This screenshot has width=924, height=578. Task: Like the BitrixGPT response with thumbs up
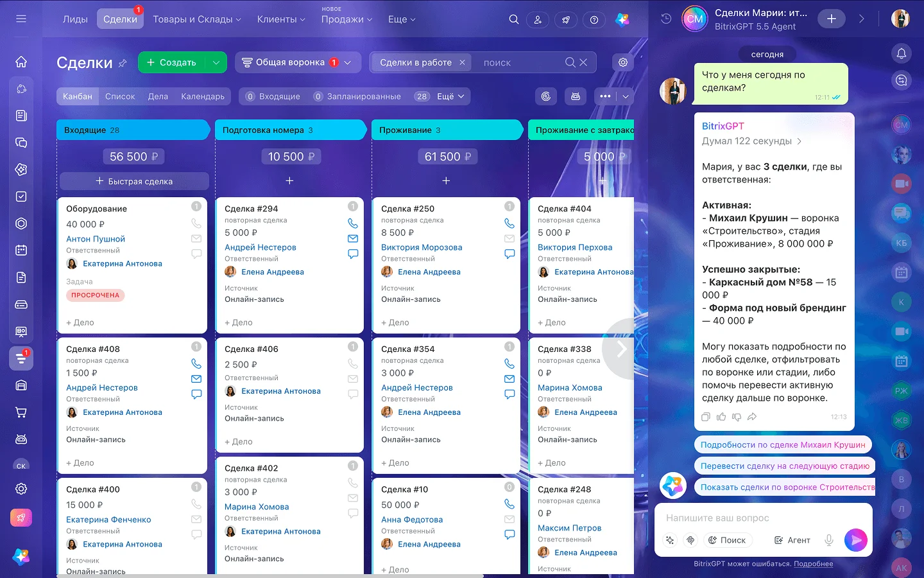click(721, 417)
